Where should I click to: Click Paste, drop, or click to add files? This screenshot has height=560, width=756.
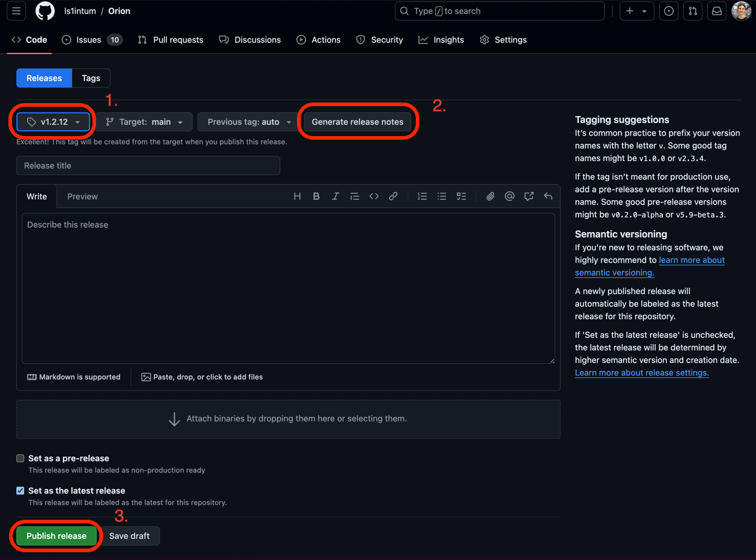tap(202, 377)
